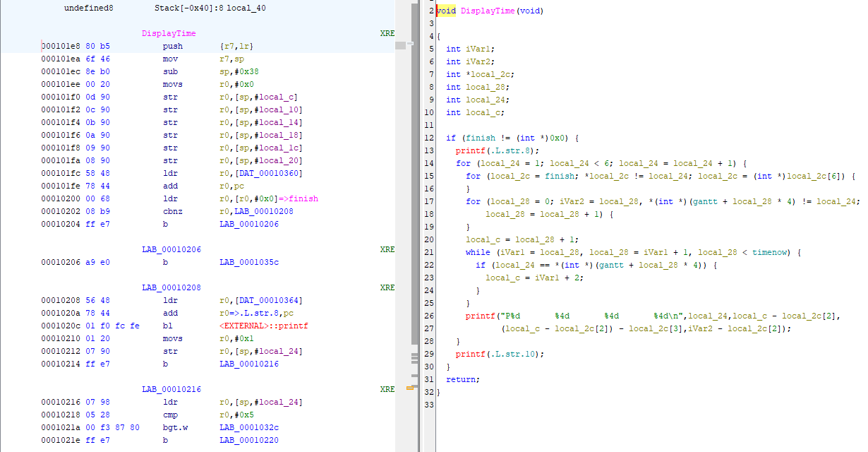This screenshot has width=868, height=452.
Task: Select the int *local_2c; declaration
Action: point(480,74)
